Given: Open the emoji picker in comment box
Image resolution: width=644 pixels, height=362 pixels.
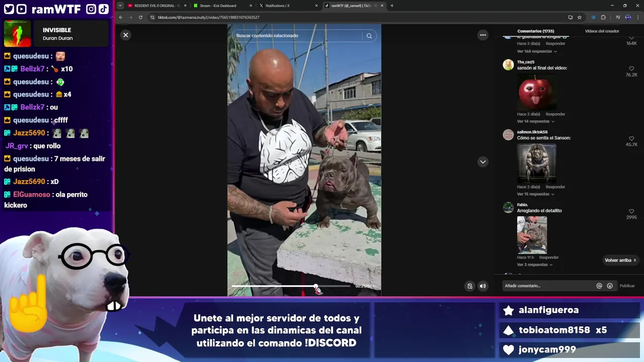Looking at the screenshot, I should point(610,286).
